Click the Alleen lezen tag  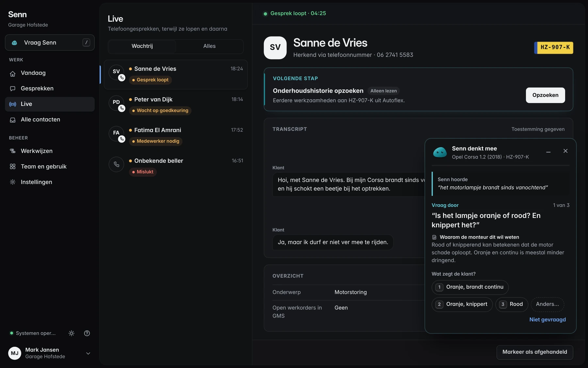click(384, 91)
